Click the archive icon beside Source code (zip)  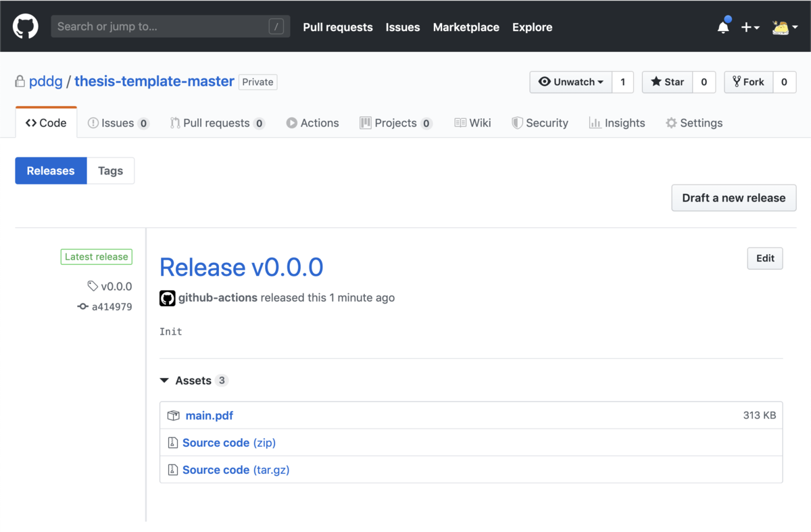tap(173, 443)
